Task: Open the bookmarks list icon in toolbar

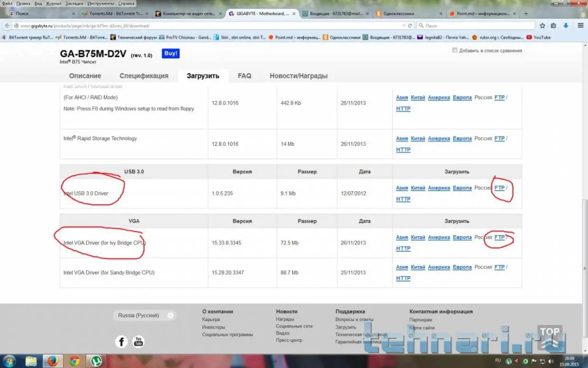Action: pos(554,26)
